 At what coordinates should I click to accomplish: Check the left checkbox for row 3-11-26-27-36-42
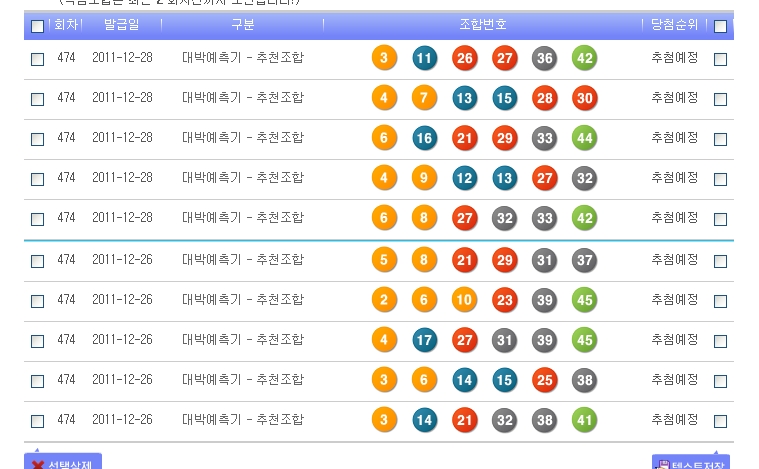coord(37,59)
